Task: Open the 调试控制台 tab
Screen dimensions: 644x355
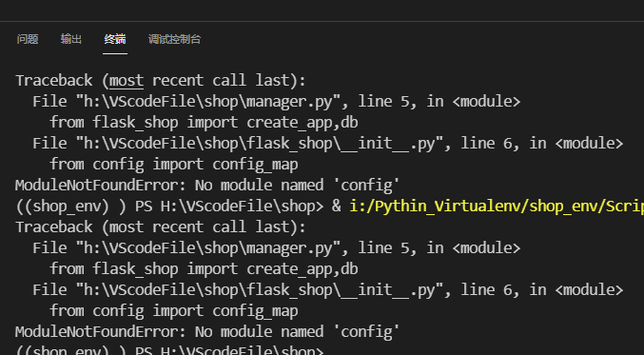Action: pos(174,39)
